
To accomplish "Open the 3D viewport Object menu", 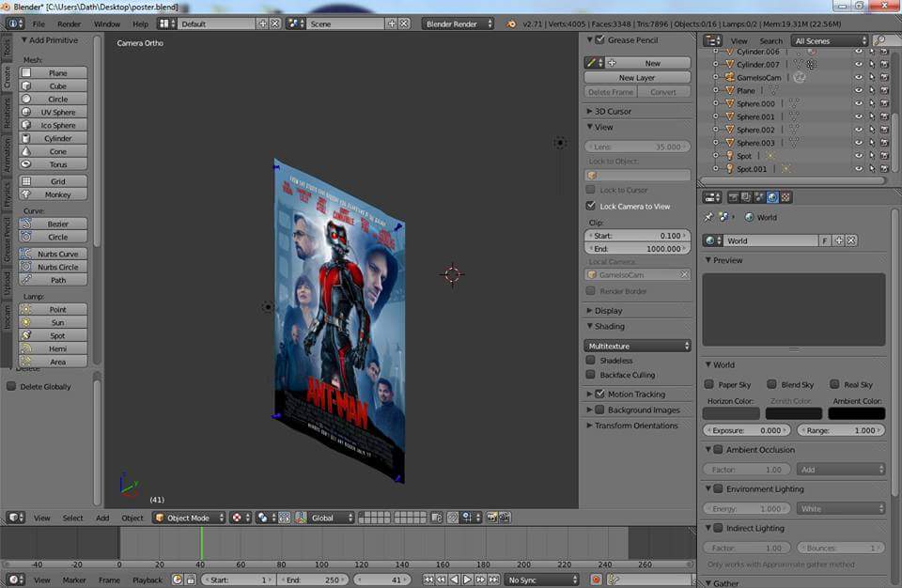I will tap(132, 518).
